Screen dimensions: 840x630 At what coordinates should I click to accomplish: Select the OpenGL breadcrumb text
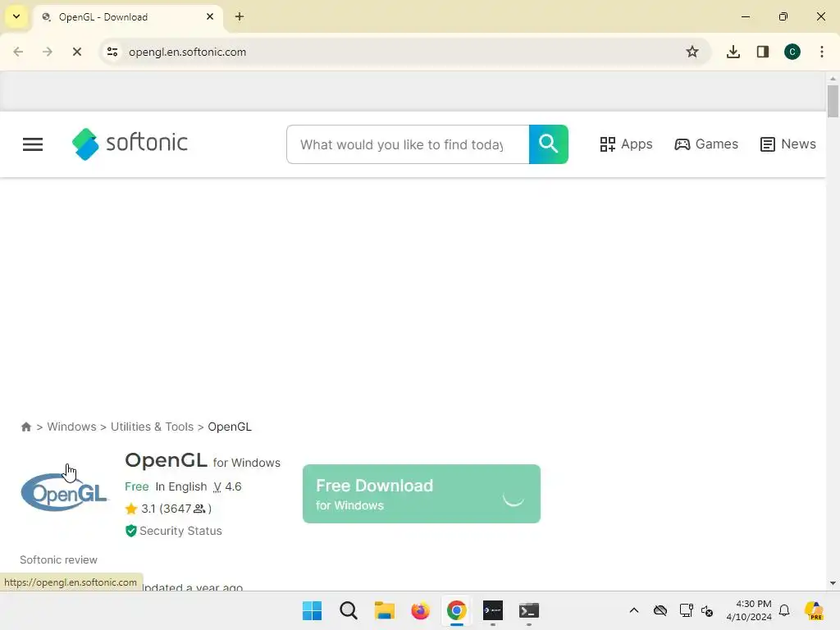pos(230,427)
